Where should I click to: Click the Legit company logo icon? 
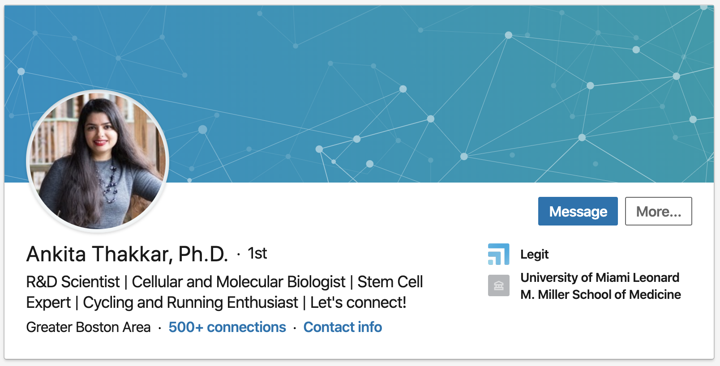coord(498,254)
